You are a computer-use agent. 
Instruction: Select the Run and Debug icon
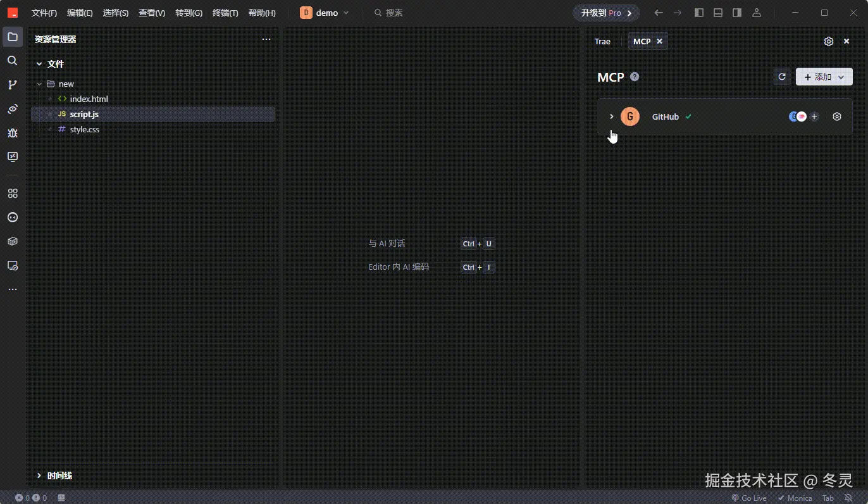12,133
